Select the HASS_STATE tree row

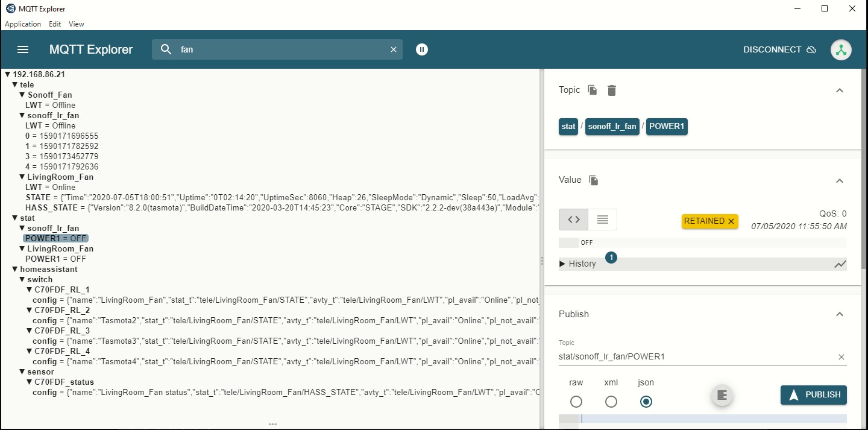pyautogui.click(x=281, y=207)
